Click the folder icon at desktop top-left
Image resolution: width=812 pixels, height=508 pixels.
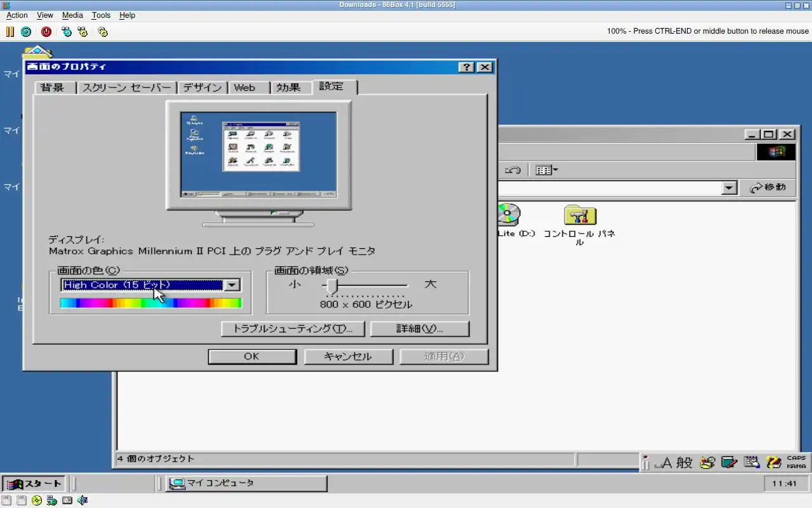coord(37,51)
